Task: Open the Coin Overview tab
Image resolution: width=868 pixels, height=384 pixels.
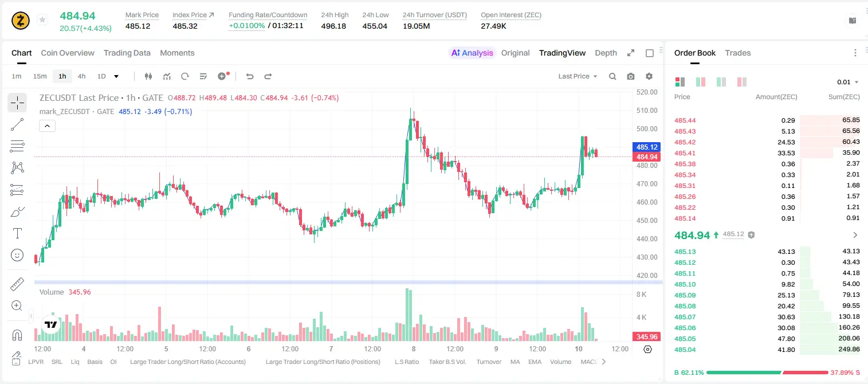Action: pos(68,53)
